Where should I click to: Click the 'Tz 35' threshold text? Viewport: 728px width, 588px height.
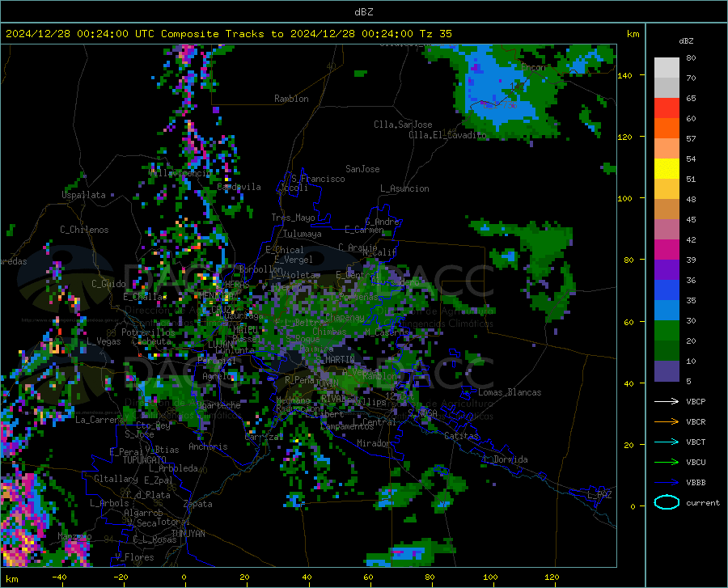435,34
